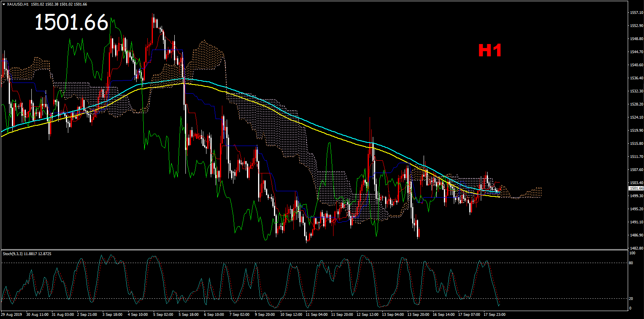Click the 1548.80 price axis label
Screen dimensions: 644x319
636,39
